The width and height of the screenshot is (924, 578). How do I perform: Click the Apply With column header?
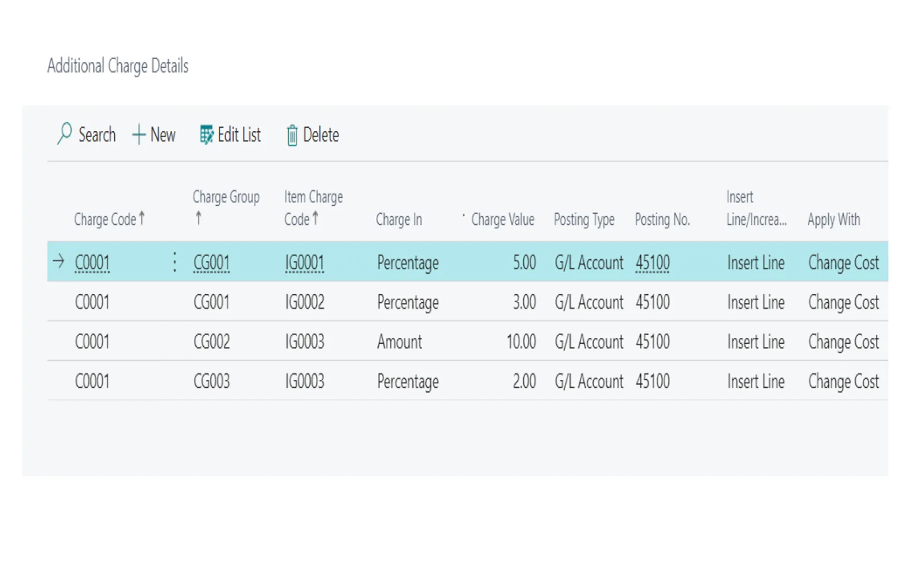tap(834, 220)
